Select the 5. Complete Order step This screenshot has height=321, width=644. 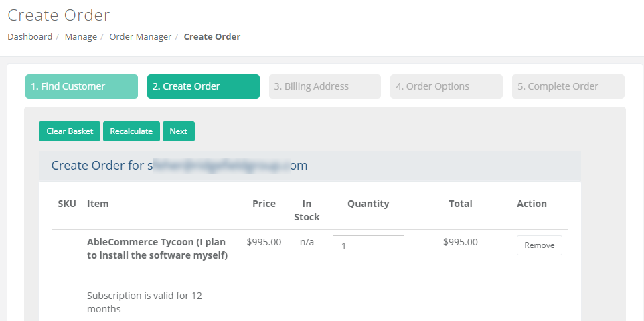(x=568, y=86)
